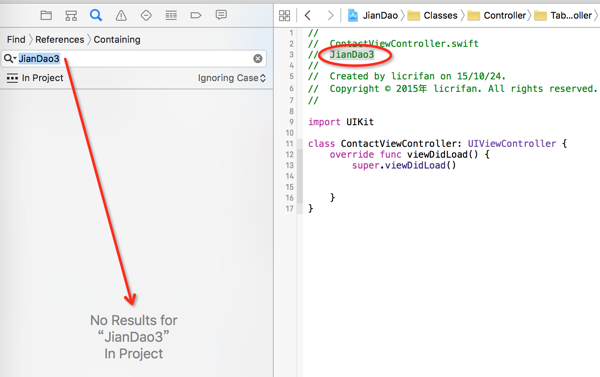Image resolution: width=600 pixels, height=377 pixels.
Task: Select Classes folder in the jump bar
Action: 433,15
